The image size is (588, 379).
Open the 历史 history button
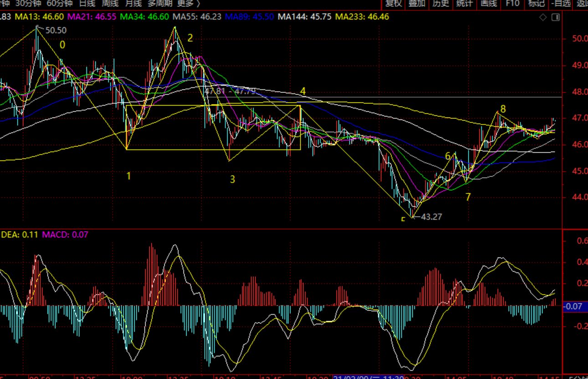[440, 4]
